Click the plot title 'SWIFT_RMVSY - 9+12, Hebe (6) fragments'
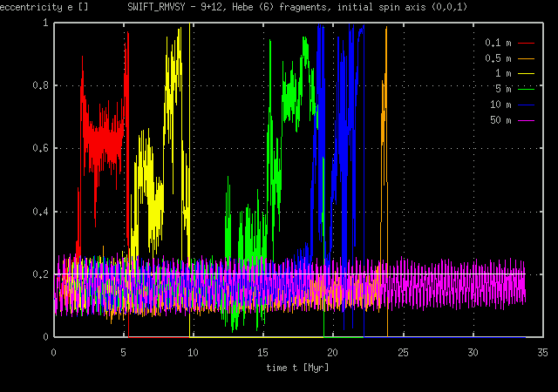This screenshot has height=392, width=558. click(229, 7)
